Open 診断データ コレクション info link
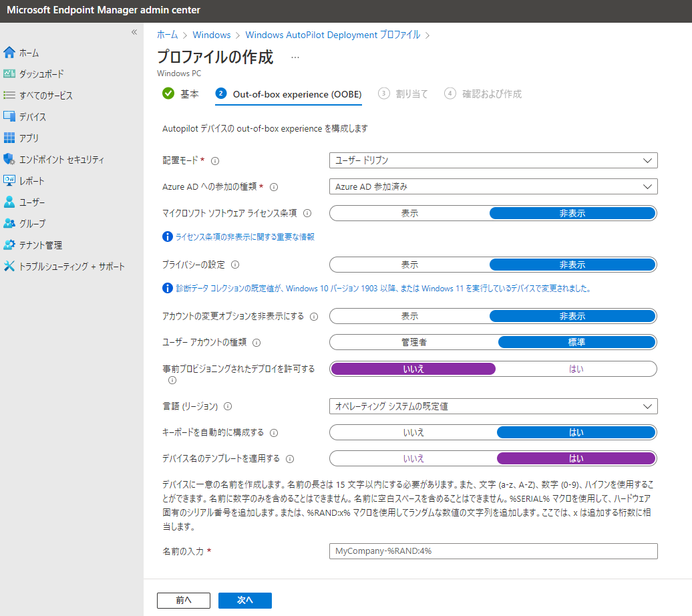This screenshot has height=616, width=692. click(383, 289)
